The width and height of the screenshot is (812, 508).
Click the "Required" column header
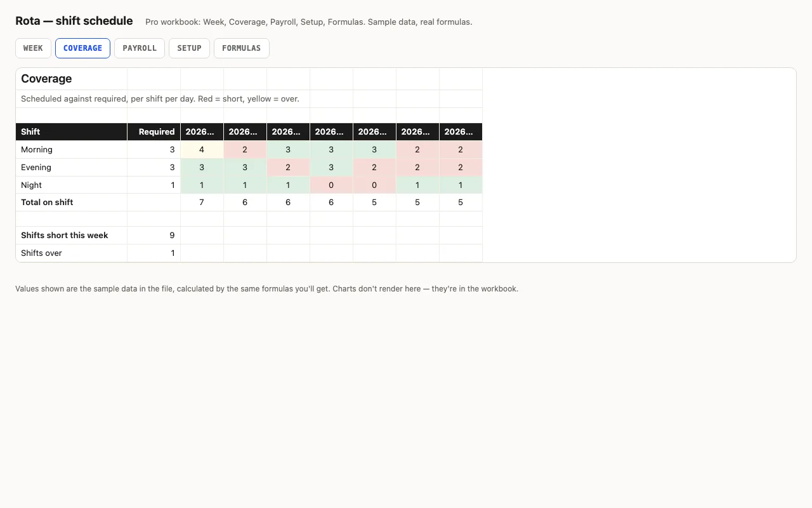(x=154, y=131)
